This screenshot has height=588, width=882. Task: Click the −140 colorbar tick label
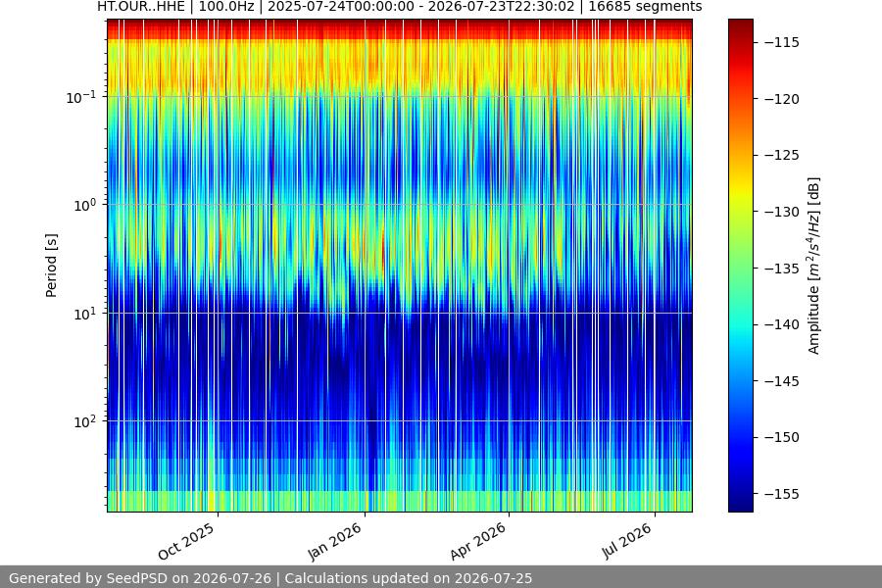(782, 324)
